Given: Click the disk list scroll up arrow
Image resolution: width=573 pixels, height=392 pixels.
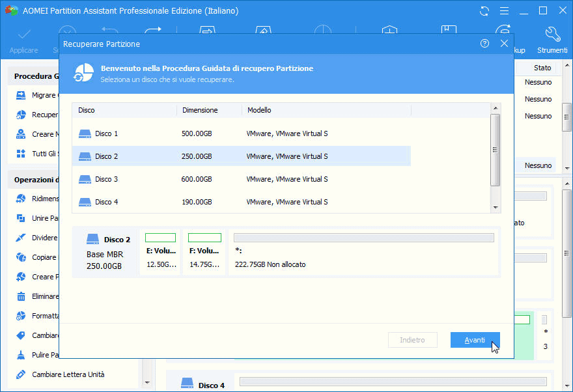Looking at the screenshot, I should pos(495,108).
